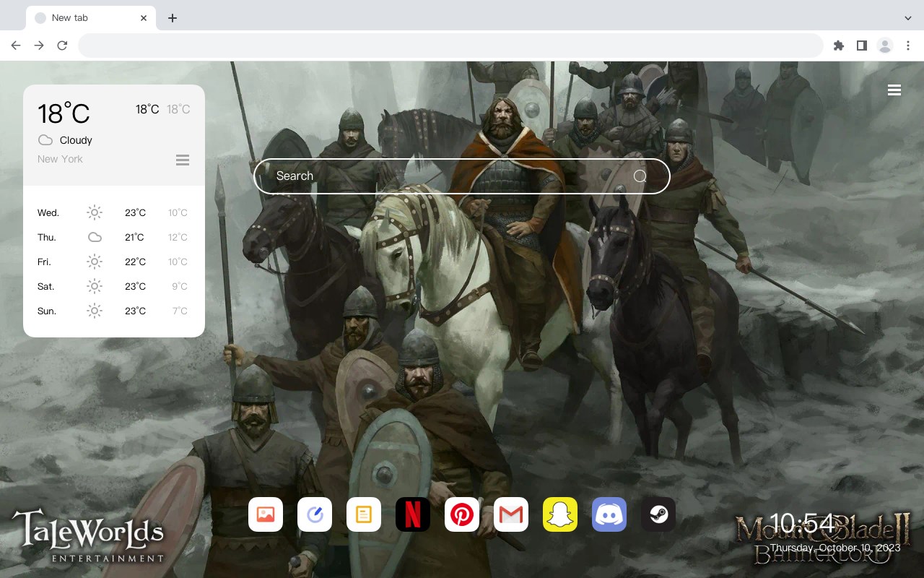Open the Gmail shortcut icon
The height and width of the screenshot is (578, 924).
511,514
